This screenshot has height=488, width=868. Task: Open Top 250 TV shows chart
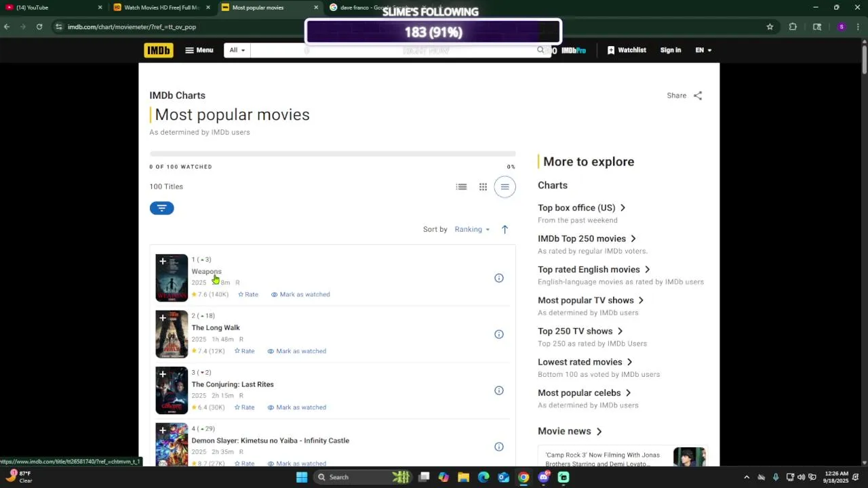point(580,331)
